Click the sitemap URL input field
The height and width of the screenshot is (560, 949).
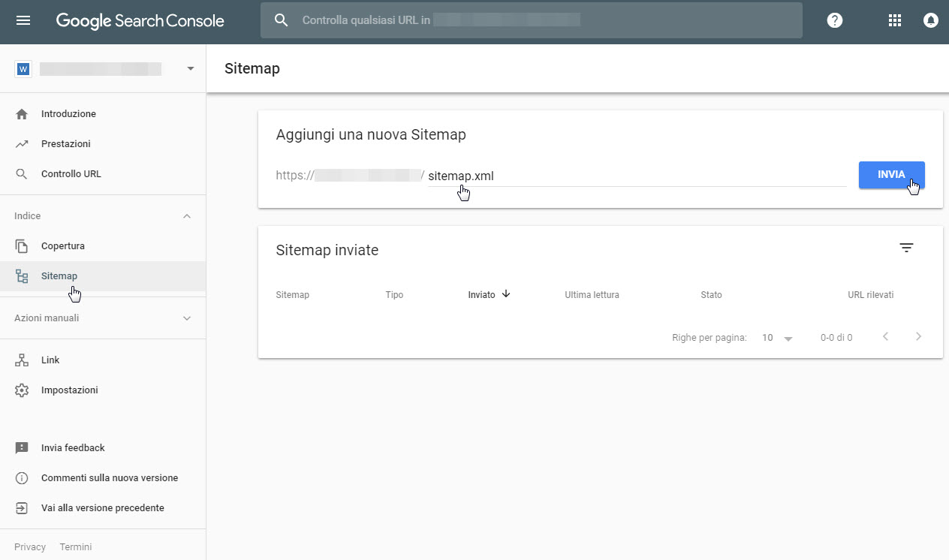click(x=637, y=176)
